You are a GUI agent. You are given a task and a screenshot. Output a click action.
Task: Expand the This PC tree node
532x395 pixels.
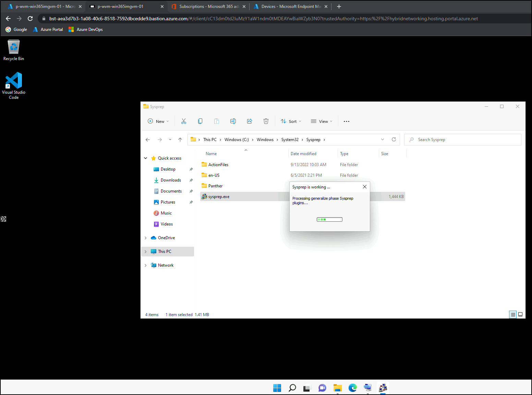click(x=146, y=252)
